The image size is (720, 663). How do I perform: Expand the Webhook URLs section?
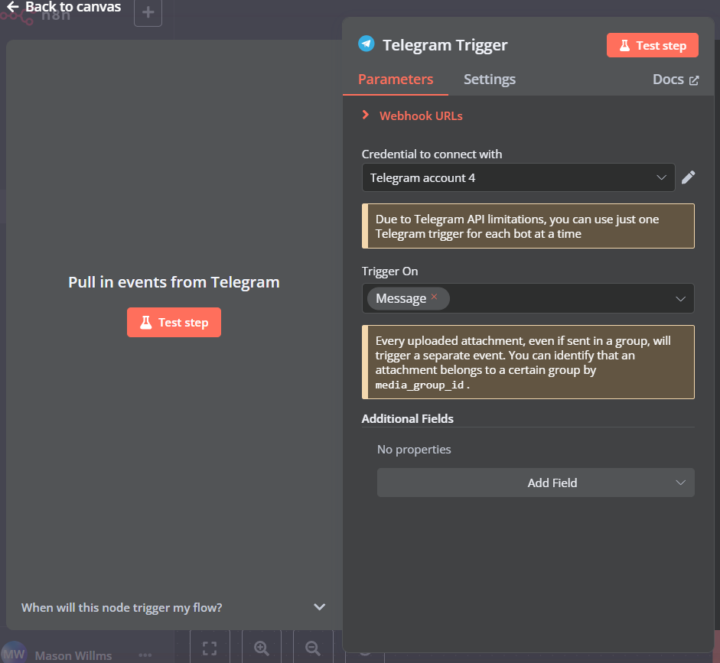pos(412,116)
